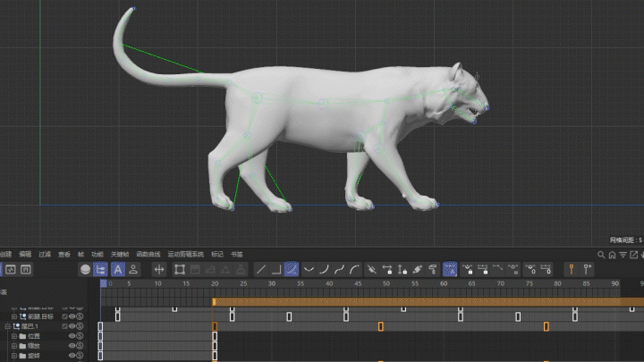Open the 书签 menu
This screenshot has height=362, width=644.
point(237,255)
